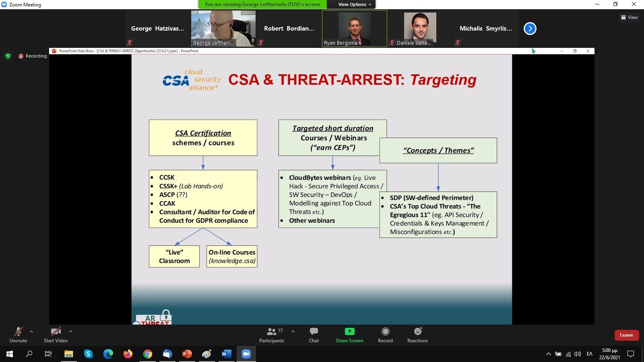The height and width of the screenshot is (362, 644).
Task: Switch input language ΕΛ indicator
Action: pos(590,354)
